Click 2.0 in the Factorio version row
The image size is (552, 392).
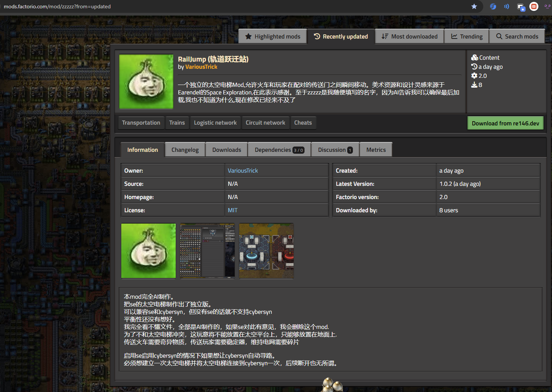[x=444, y=197]
